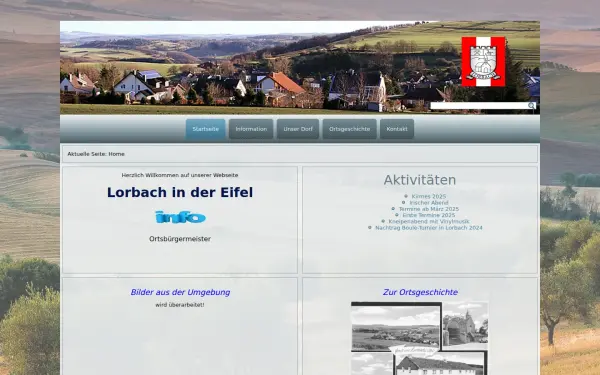Click the Bilder aus der Umgebung heading
600x375 pixels.
point(180,292)
